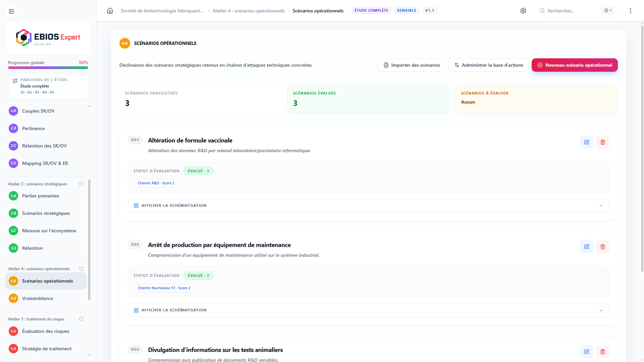Click the 4.A orange badge in page header
The height and width of the screenshot is (362, 644).
(125, 43)
